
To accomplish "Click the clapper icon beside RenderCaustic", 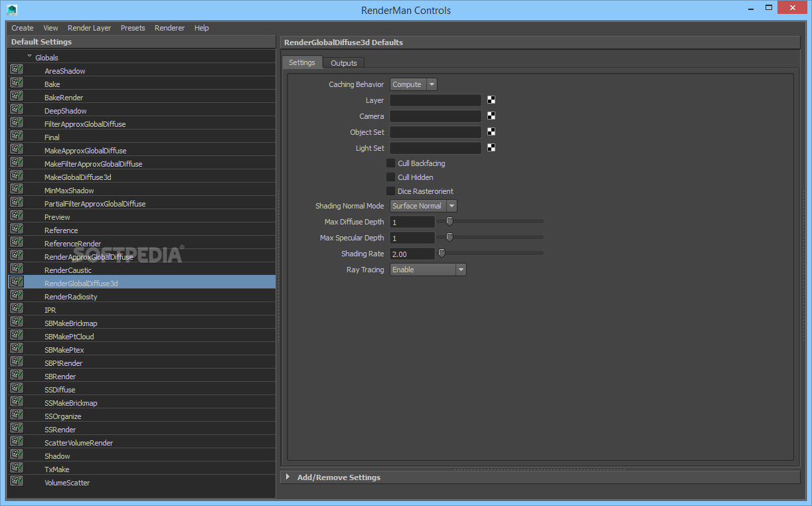I will click(17, 268).
